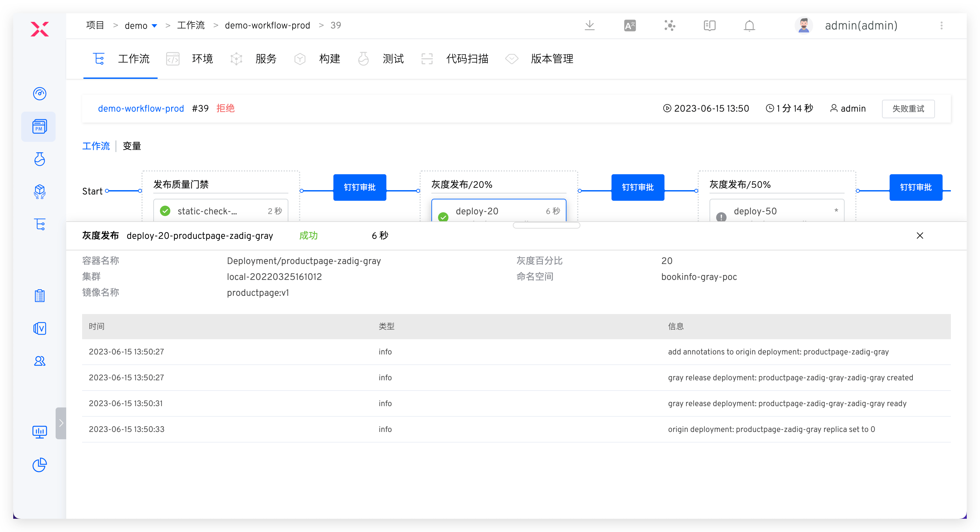Open the vertical three-dot menu
Screen dimensions: 980x532
(941, 26)
